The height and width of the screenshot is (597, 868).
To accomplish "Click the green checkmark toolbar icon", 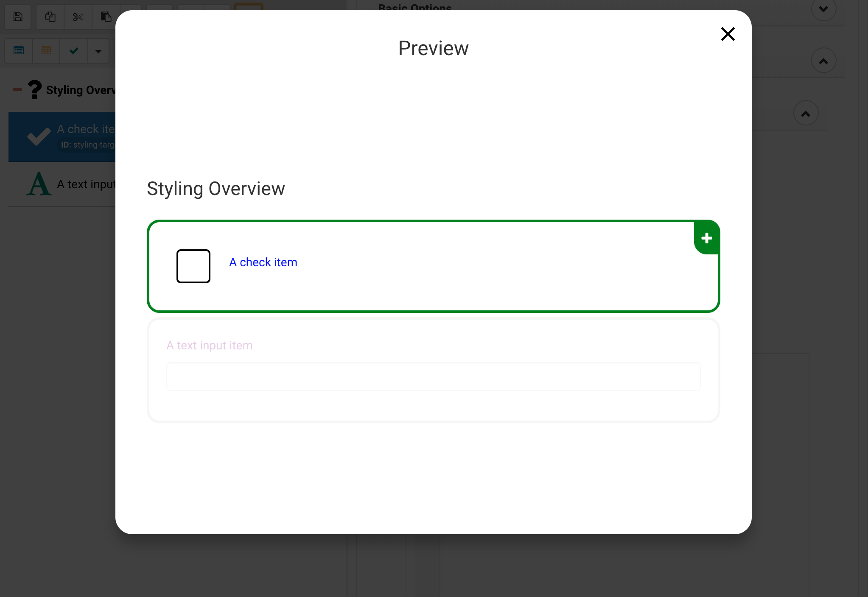I will coord(74,51).
